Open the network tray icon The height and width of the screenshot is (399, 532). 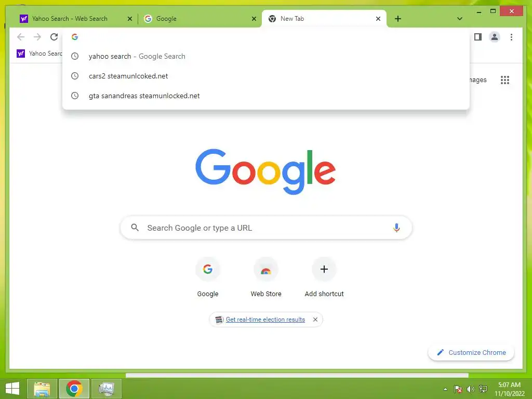483,389
